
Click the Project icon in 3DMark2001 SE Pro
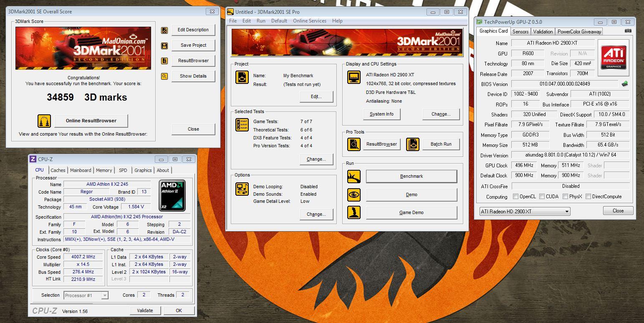coord(242,77)
